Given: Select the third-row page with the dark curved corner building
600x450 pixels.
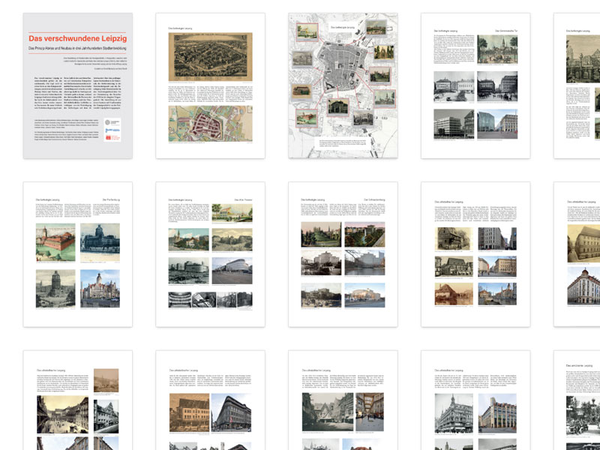Looking at the screenshot, I should coord(210,400).
